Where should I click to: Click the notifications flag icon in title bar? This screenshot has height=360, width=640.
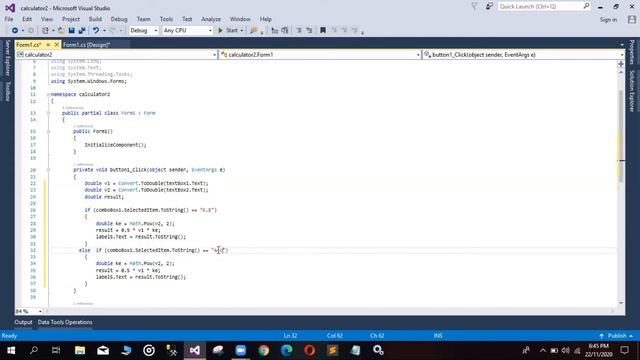click(x=474, y=6)
